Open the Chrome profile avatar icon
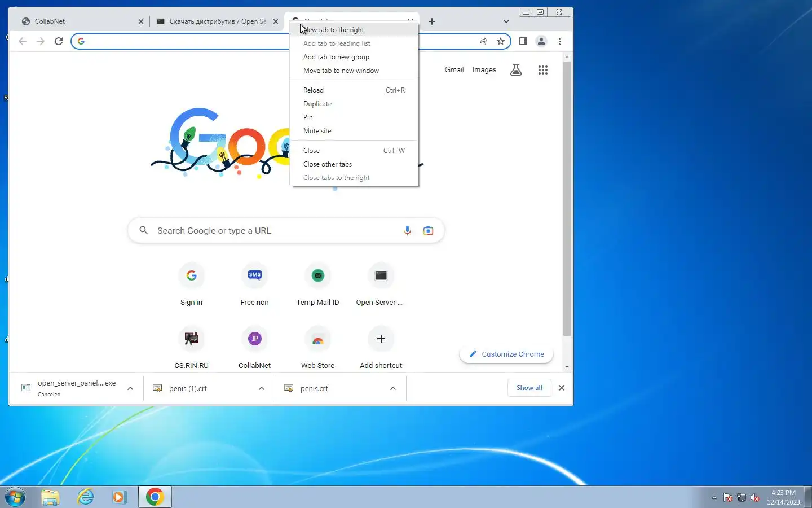812x508 pixels. [541, 41]
